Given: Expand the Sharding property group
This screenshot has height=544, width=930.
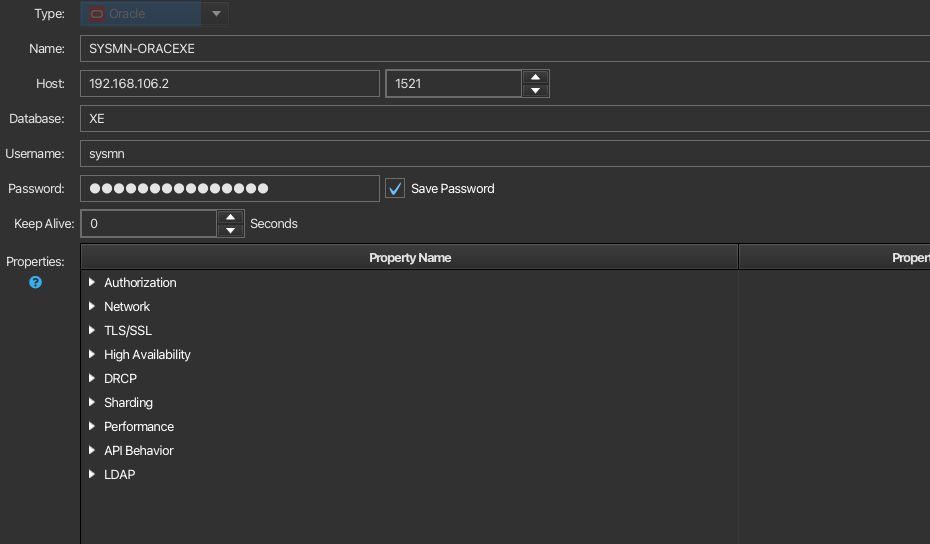Looking at the screenshot, I should point(92,403).
